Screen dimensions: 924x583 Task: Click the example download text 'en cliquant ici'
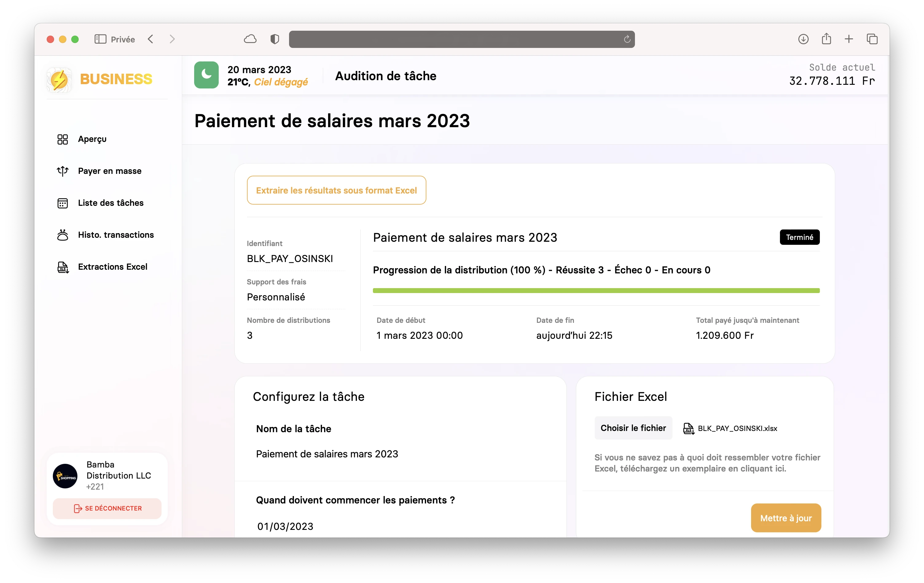click(x=753, y=469)
